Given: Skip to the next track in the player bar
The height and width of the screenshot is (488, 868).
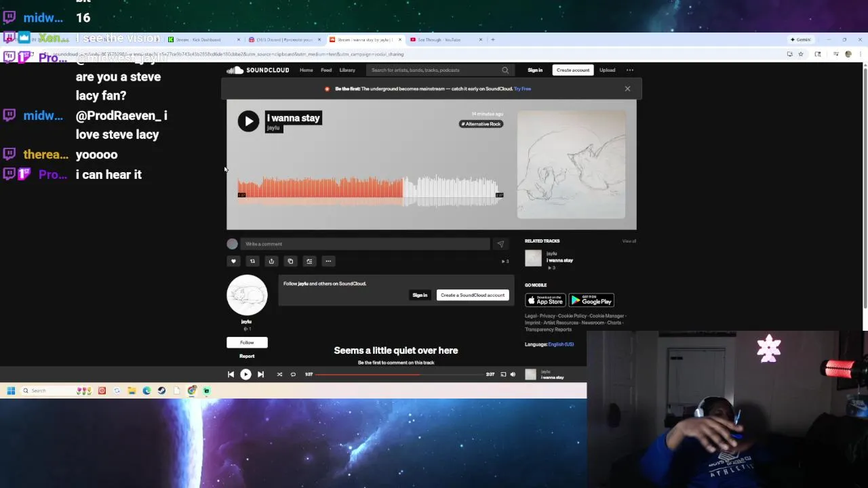Looking at the screenshot, I should click(260, 374).
